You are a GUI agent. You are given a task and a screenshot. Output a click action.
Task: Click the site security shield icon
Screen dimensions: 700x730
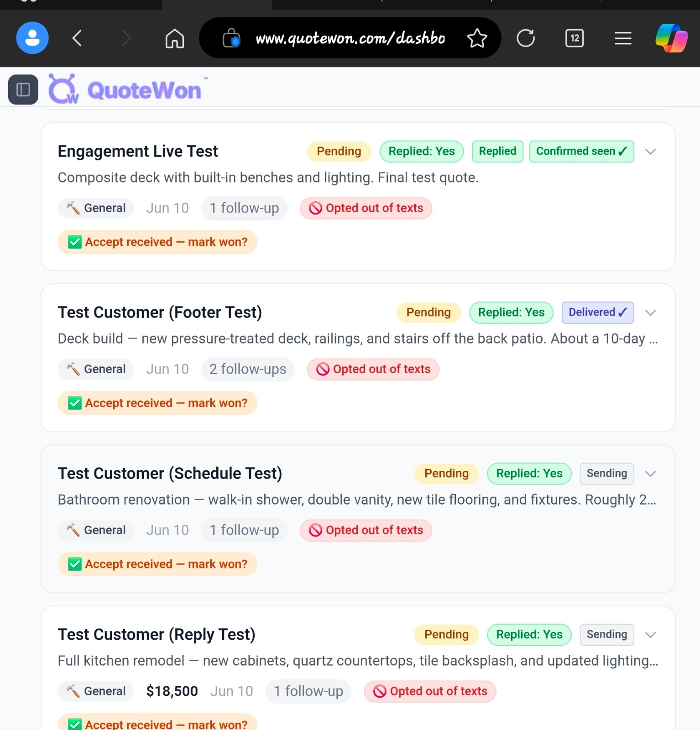(231, 38)
